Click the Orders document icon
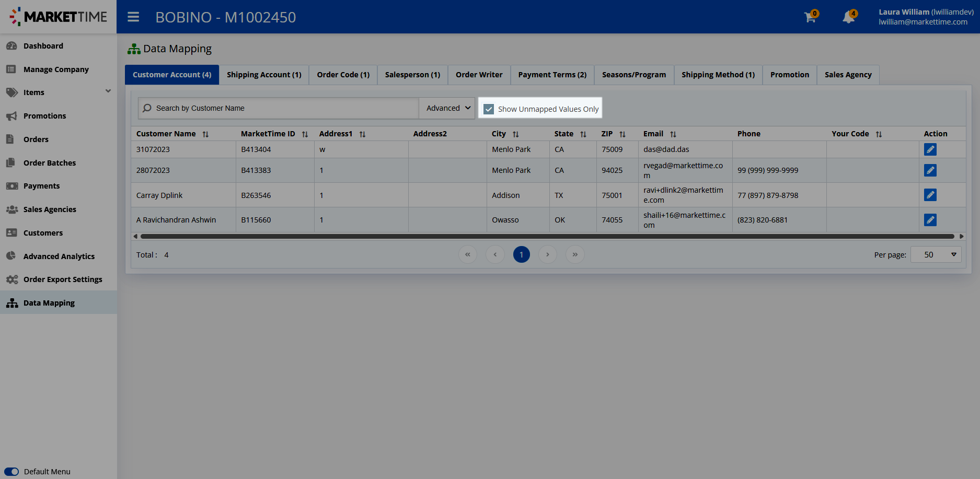 10,139
